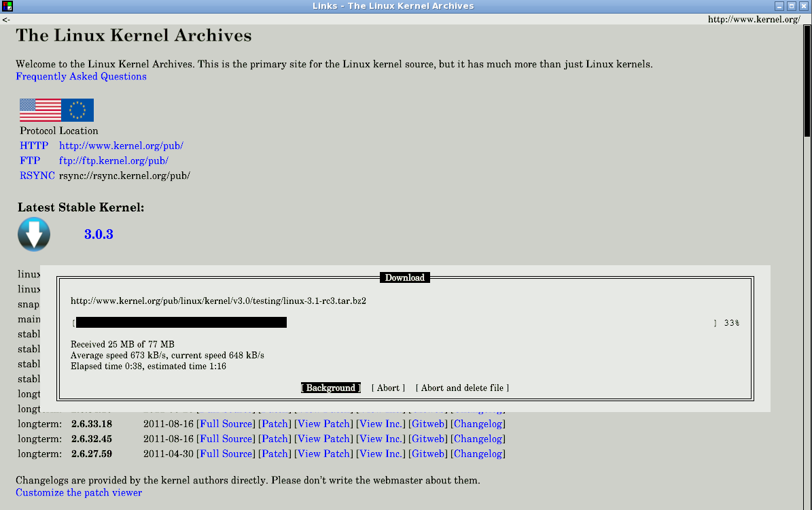
Task: Click the download URL linux-3.1-rc3.tar.bz2 text
Action: click(219, 301)
